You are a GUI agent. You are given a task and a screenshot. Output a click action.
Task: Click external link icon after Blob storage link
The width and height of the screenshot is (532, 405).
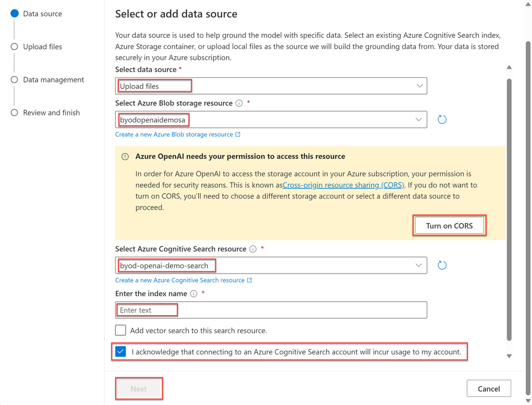[x=238, y=135]
